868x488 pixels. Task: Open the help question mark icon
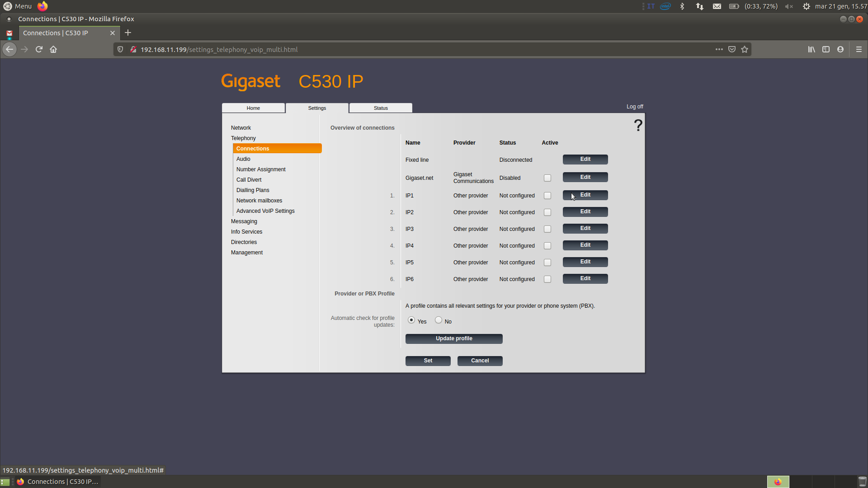pos(638,125)
